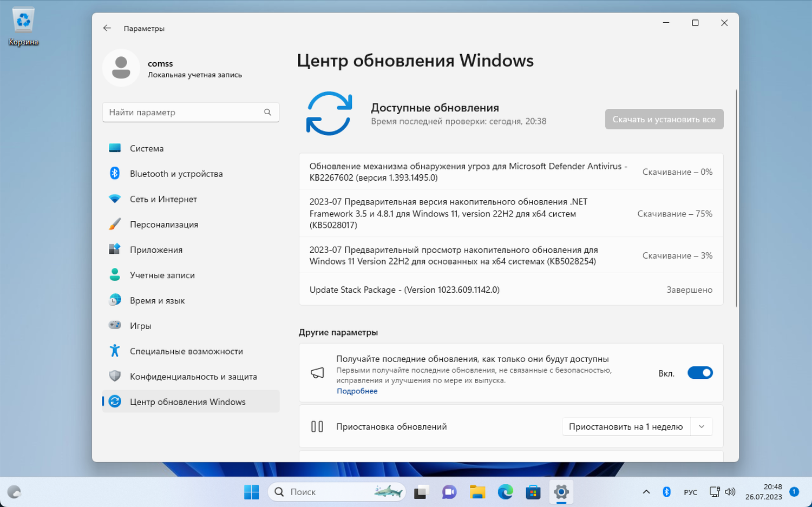Launch Microsoft Edge from the taskbar
Viewport: 812px width, 507px height.
[505, 492]
